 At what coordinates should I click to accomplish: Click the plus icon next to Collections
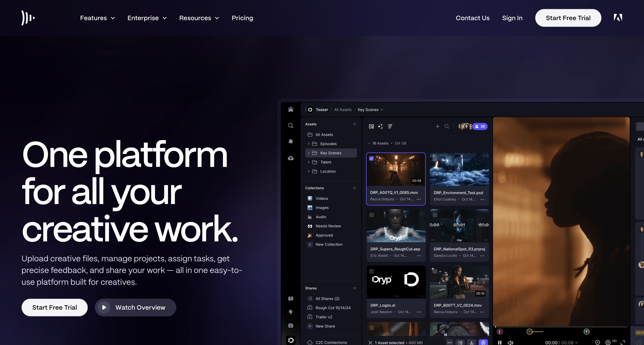[354, 188]
